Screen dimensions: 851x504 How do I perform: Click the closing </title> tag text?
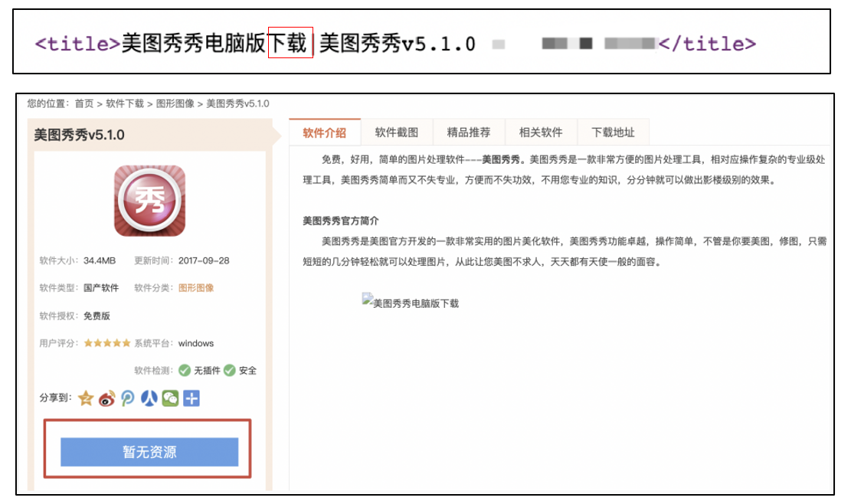pyautogui.click(x=707, y=44)
